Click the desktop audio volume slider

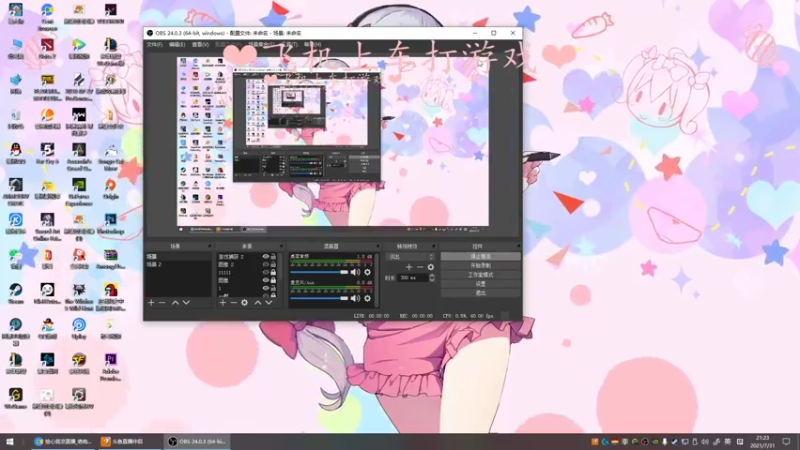click(319, 272)
